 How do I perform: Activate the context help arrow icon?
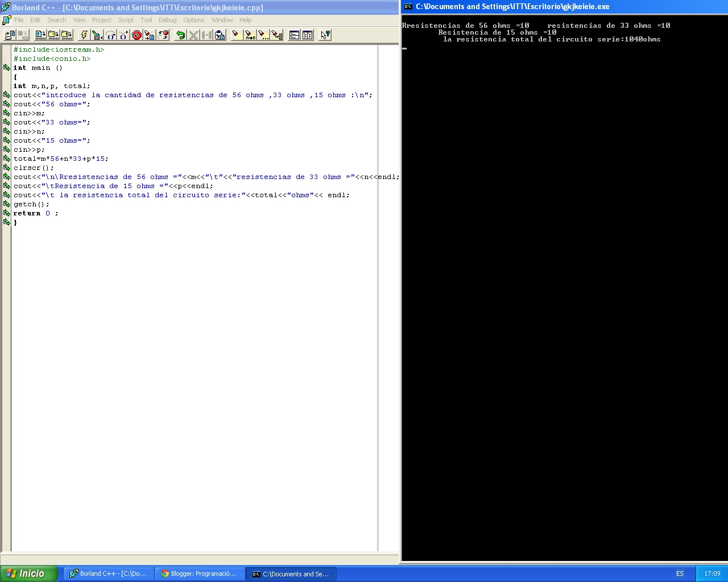coord(324,35)
